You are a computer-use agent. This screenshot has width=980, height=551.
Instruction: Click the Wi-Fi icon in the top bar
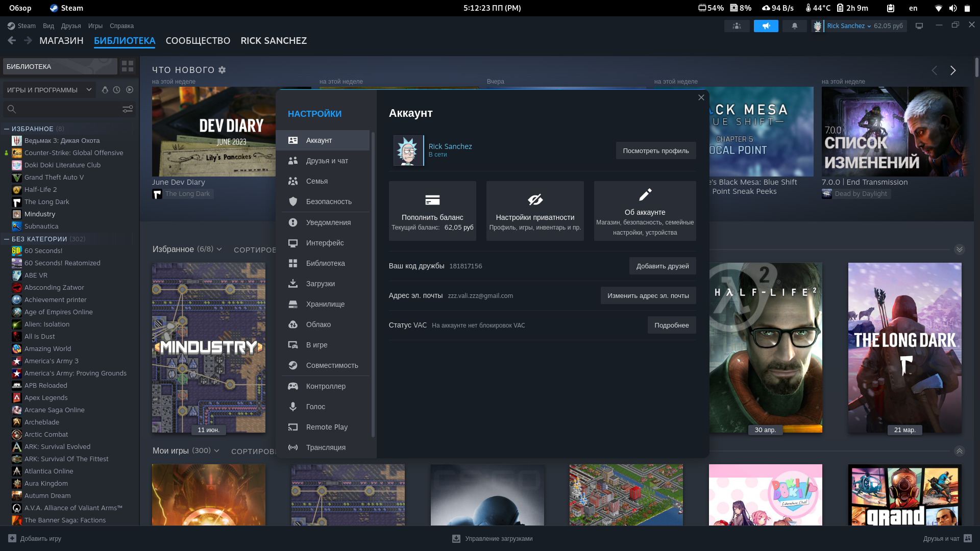point(938,8)
